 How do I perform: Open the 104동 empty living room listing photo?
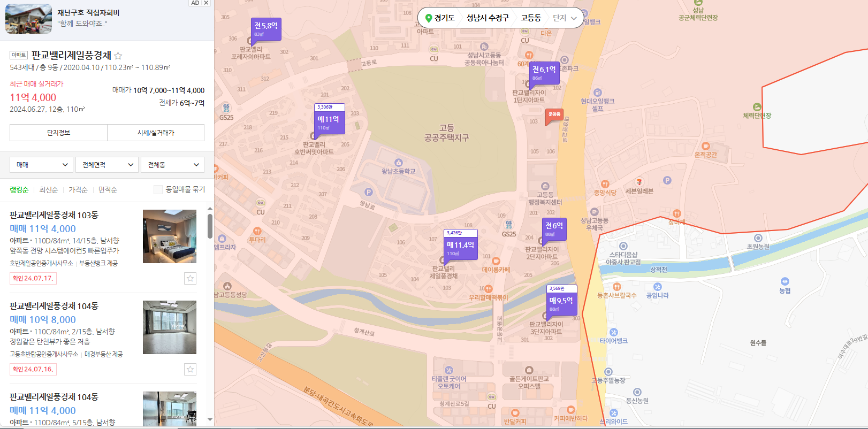pyautogui.click(x=170, y=327)
